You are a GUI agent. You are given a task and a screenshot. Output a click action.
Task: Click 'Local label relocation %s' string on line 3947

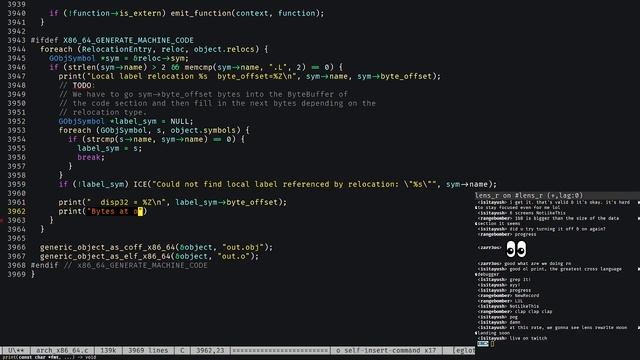point(149,76)
